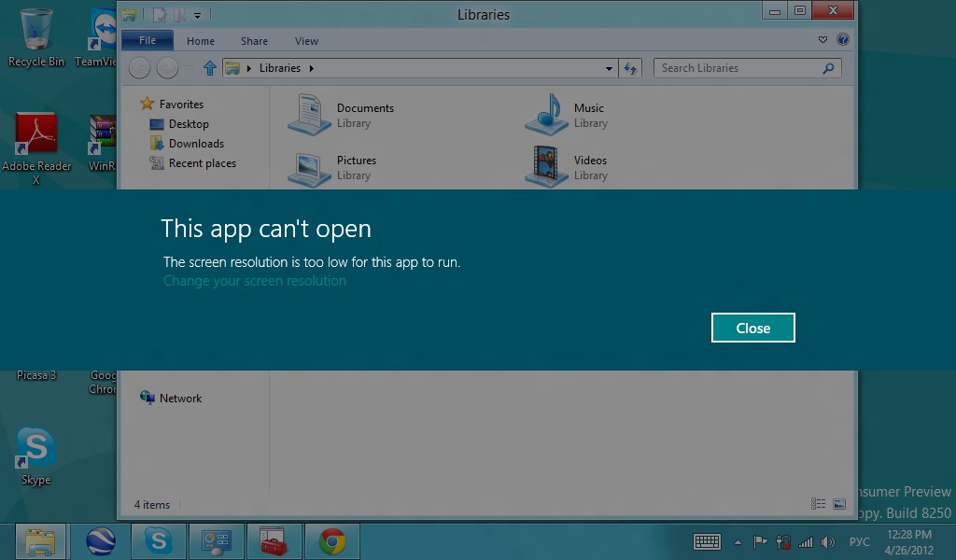The height and width of the screenshot is (560, 956).
Task: Open Skype from the taskbar
Action: [x=158, y=541]
